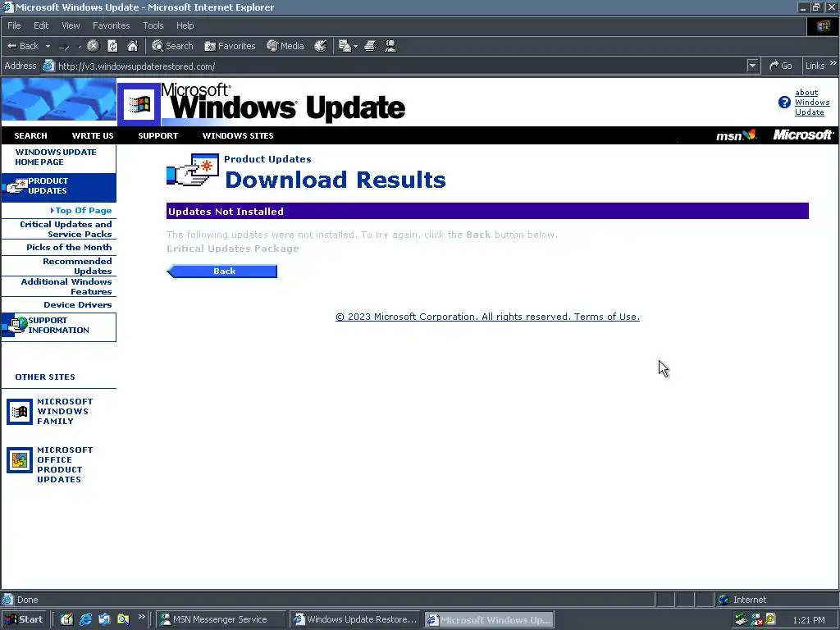
Task: Click the WINDOWS SITES navigation link
Action: (238, 135)
